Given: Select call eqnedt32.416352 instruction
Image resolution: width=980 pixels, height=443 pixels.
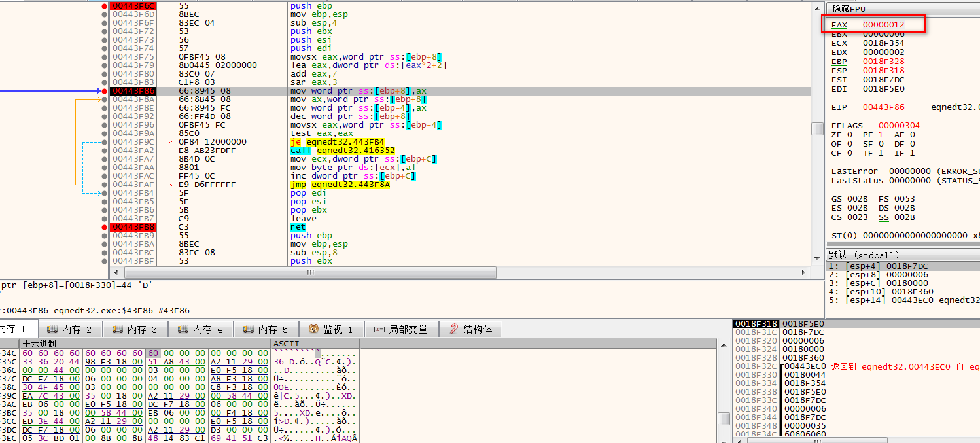Looking at the screenshot, I should coord(343,151).
